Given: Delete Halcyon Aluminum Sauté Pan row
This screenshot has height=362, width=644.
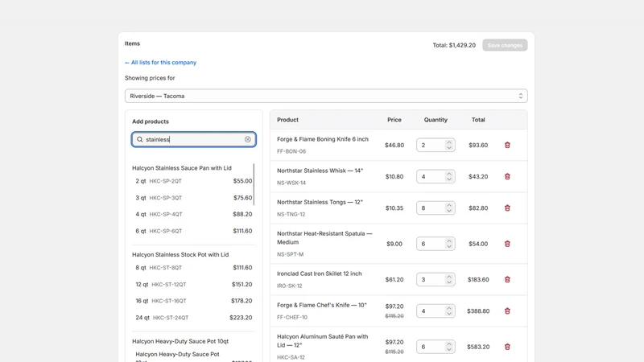Looking at the screenshot, I should click(x=507, y=347).
